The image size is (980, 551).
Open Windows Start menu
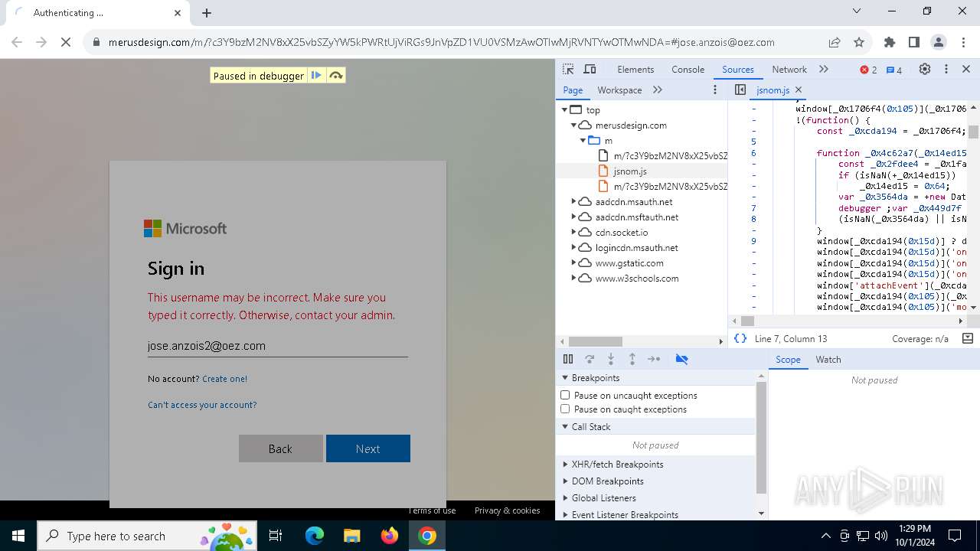[18, 536]
